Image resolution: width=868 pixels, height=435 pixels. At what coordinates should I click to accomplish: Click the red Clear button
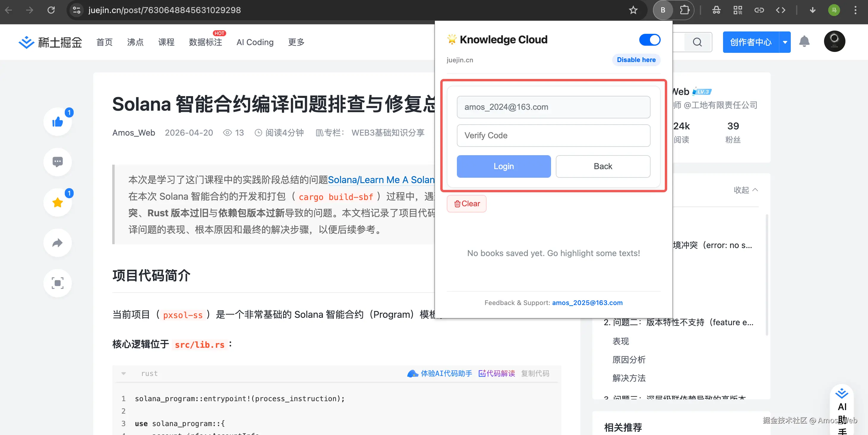tap(466, 204)
